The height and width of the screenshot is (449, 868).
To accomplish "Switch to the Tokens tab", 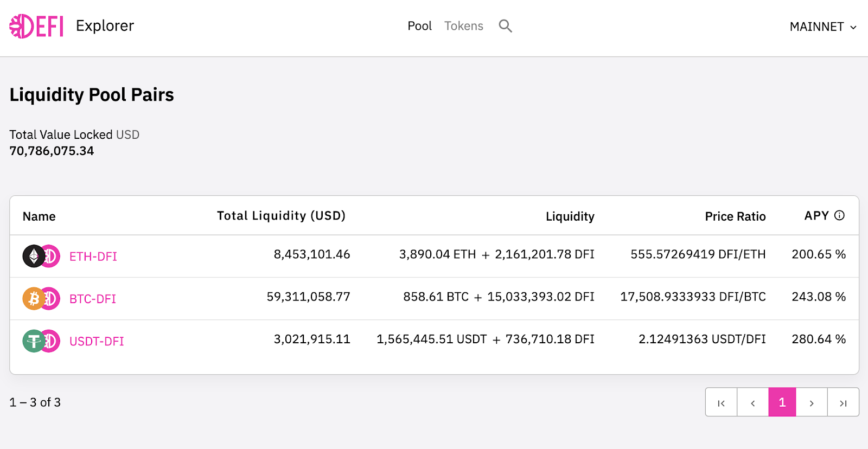I will coord(464,26).
